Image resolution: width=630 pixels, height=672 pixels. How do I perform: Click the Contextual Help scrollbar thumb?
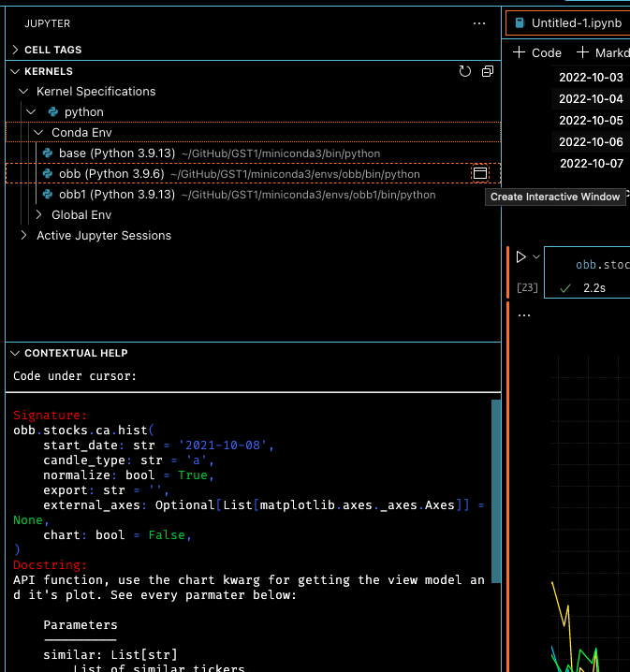click(x=496, y=491)
